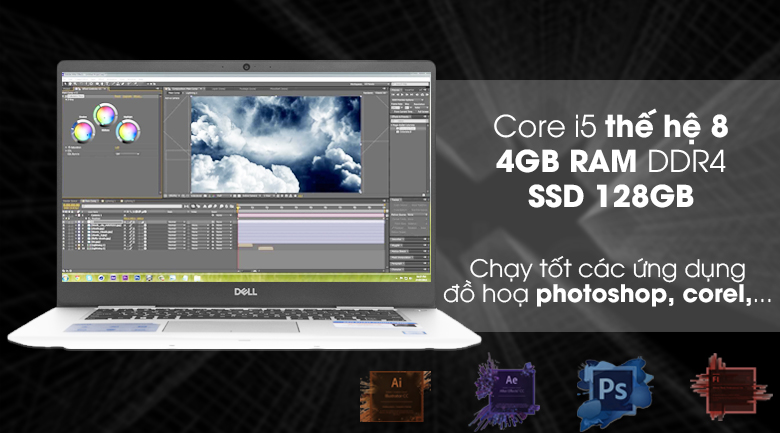Open Chrome from the laptop taskbar
The image size is (780, 433).
click(x=77, y=278)
